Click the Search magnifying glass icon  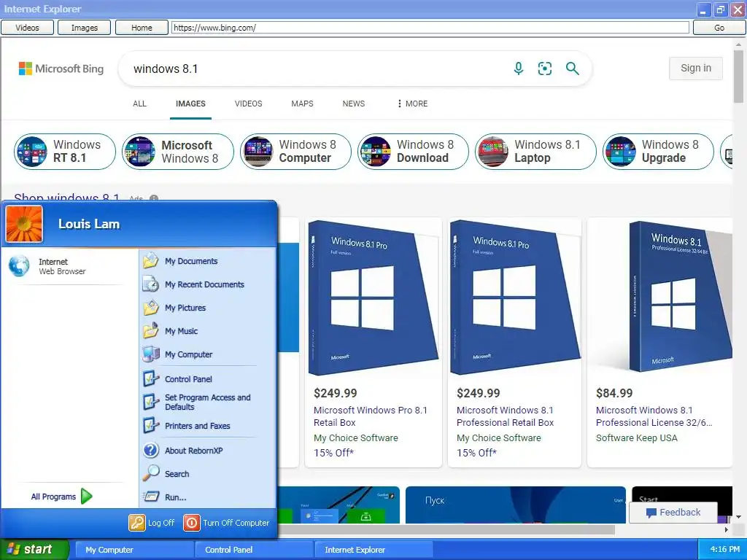(x=151, y=474)
